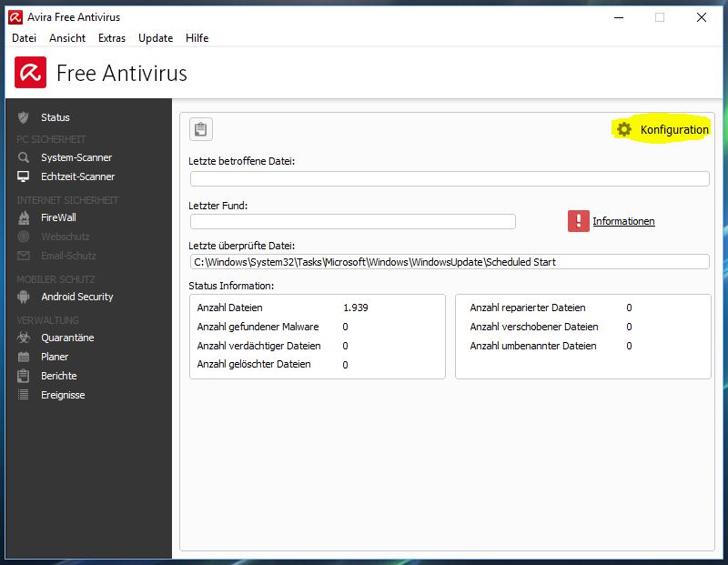
Task: Click the Status shield icon in sidebar
Action: (24, 117)
